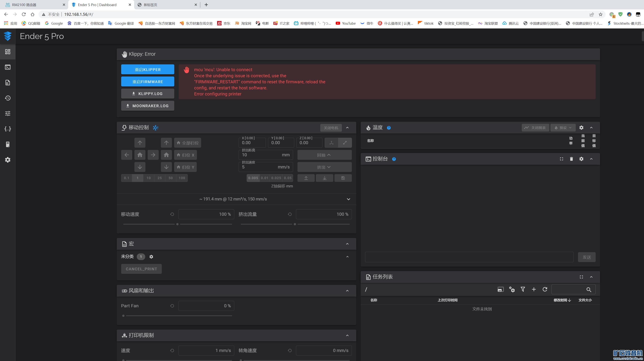Open thumbnail view icon in job list
This screenshot has height=361, width=644.
500,289
